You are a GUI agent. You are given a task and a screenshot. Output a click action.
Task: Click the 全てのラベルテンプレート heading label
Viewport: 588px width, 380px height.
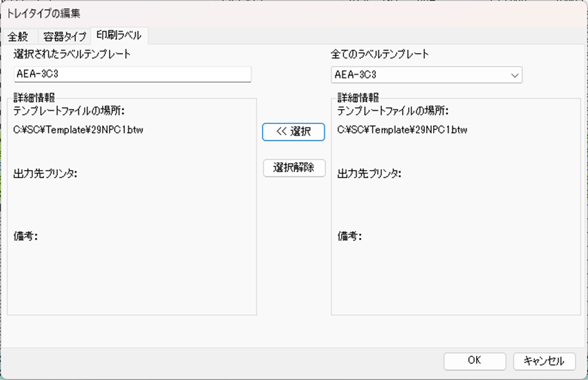click(380, 54)
